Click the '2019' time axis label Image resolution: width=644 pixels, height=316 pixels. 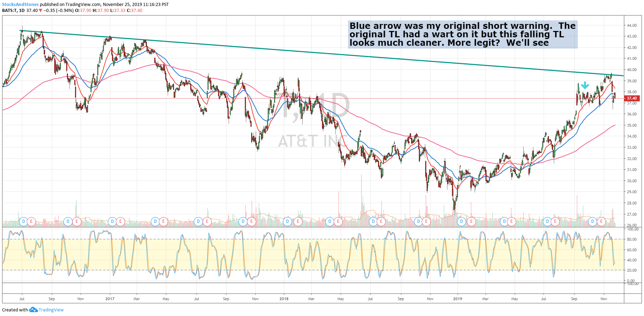[457, 299]
